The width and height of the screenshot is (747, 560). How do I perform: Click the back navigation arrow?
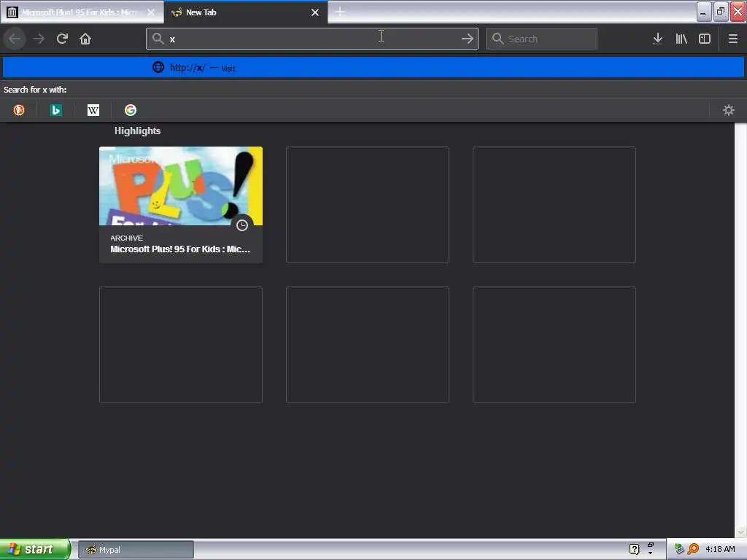[x=15, y=39]
